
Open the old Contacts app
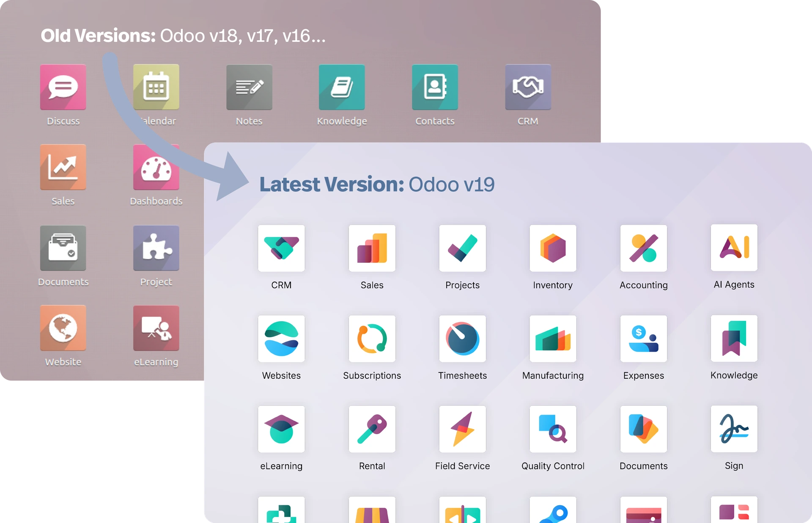click(435, 87)
